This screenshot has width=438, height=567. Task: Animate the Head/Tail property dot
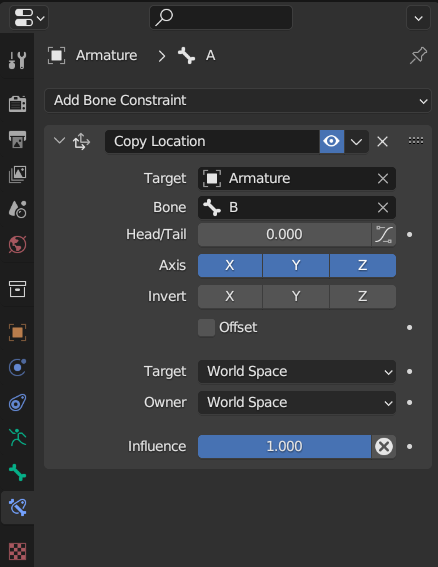point(409,235)
